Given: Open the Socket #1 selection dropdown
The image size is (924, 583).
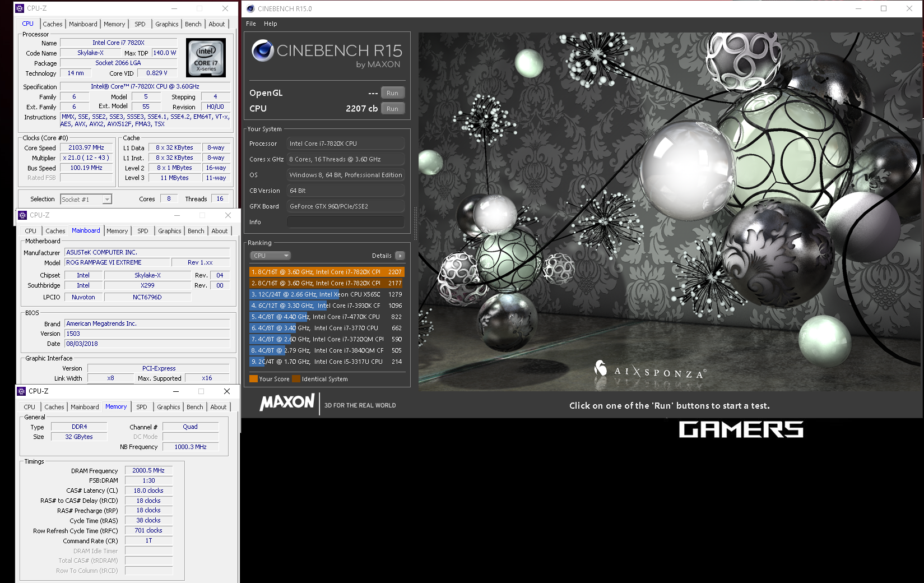Looking at the screenshot, I should click(86, 199).
